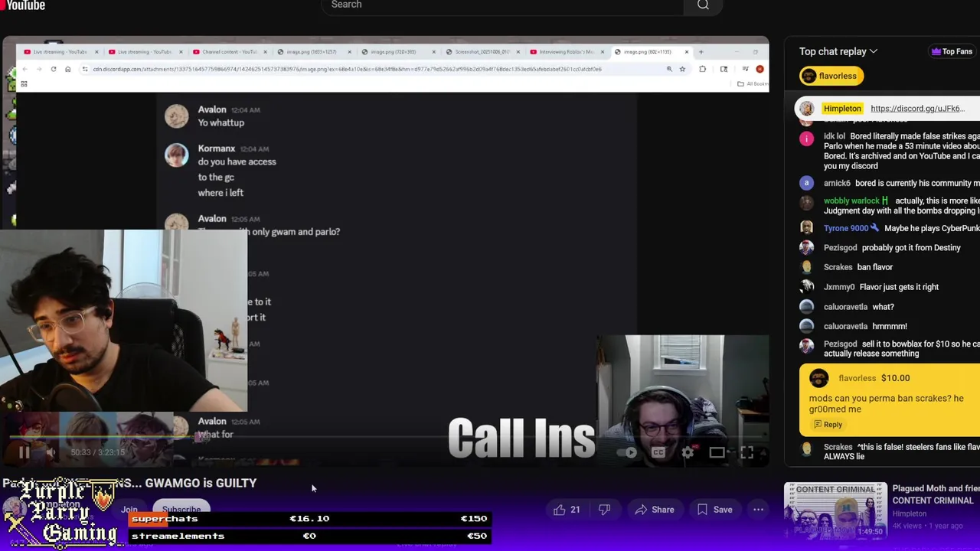
Task: Click caluoravetla's 'hmmmm!' message
Action: 890,326
